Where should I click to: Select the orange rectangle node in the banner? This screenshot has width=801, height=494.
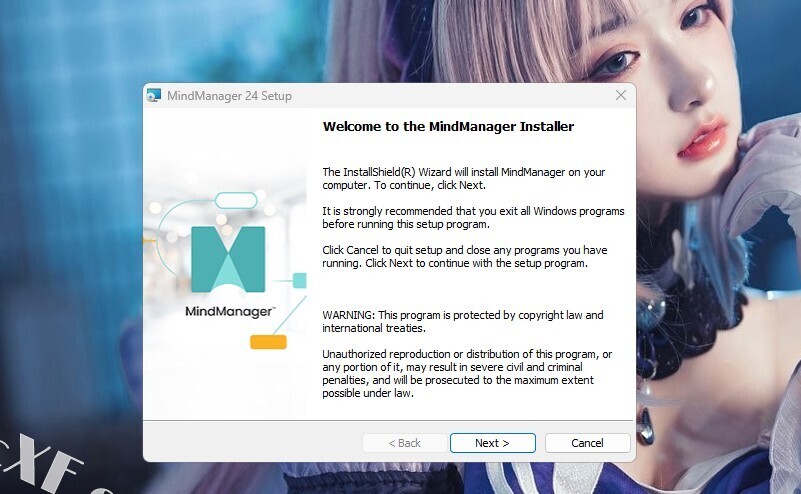(268, 342)
